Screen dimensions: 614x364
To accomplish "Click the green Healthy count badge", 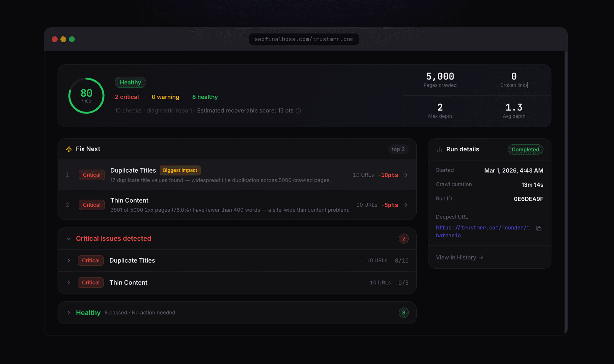I will pos(403,313).
